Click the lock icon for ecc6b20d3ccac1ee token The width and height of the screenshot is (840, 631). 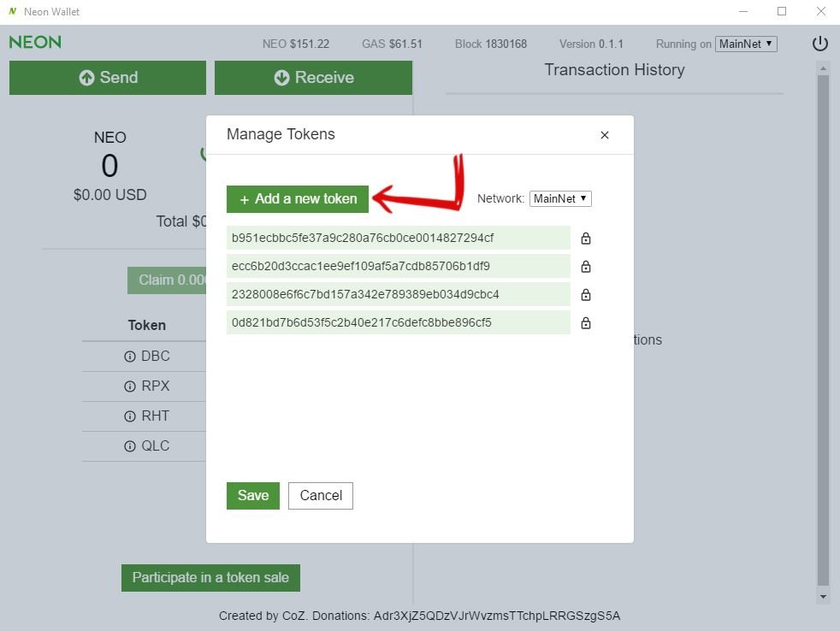[586, 266]
